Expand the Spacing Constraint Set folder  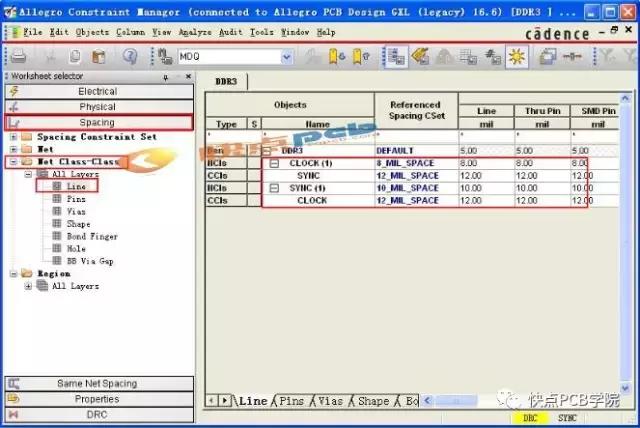coord(13,137)
